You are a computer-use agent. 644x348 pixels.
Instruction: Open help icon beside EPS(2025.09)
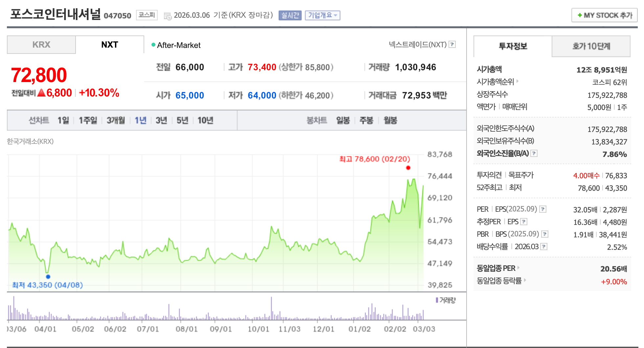(543, 209)
